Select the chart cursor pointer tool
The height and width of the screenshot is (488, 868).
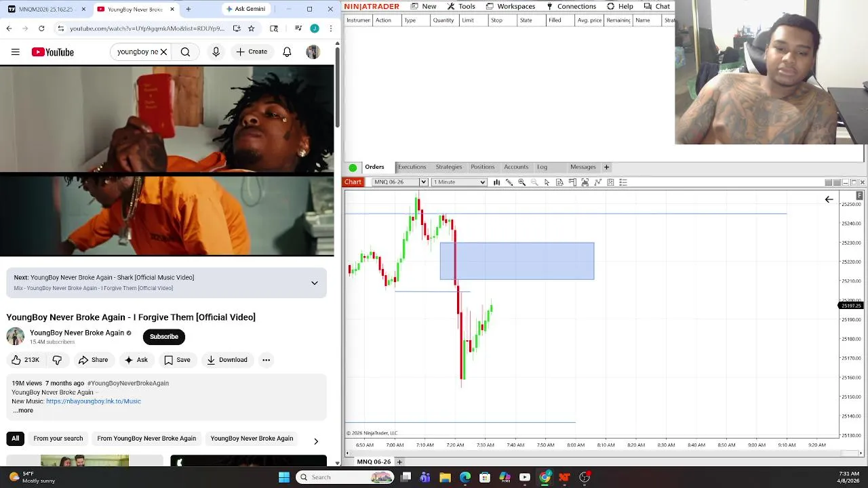[x=547, y=182]
